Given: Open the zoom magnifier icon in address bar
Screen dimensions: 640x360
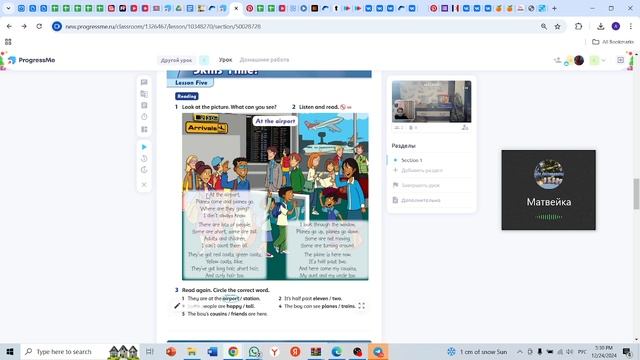Looking at the screenshot, I should click(544, 26).
